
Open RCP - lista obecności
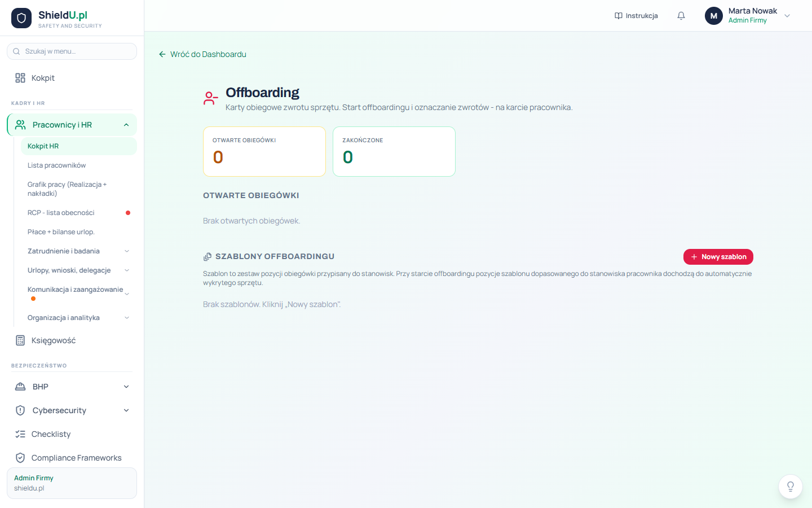[x=79, y=213]
